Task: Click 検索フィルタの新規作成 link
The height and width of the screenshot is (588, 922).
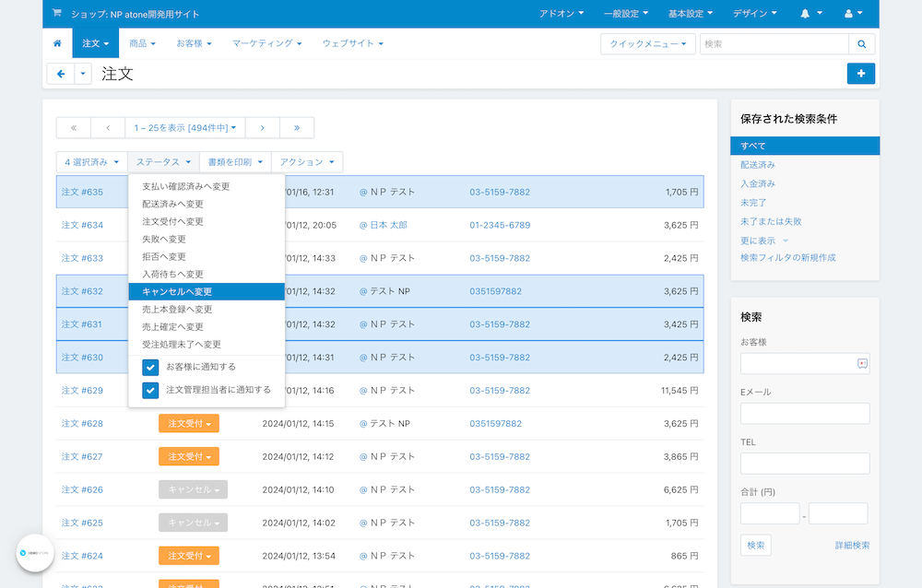Action: coord(788,257)
